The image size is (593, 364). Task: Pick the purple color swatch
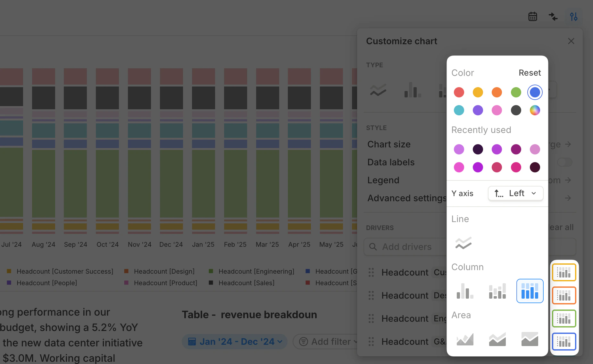478,110
